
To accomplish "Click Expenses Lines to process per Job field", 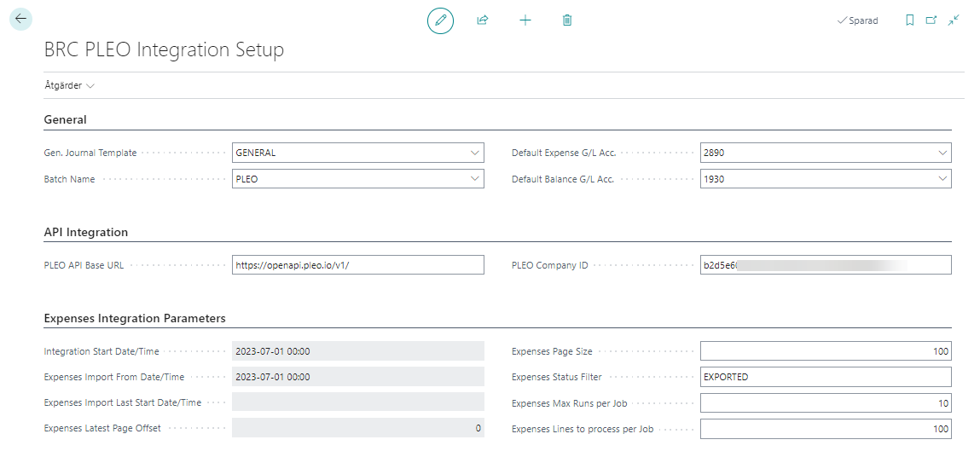I will point(826,429).
